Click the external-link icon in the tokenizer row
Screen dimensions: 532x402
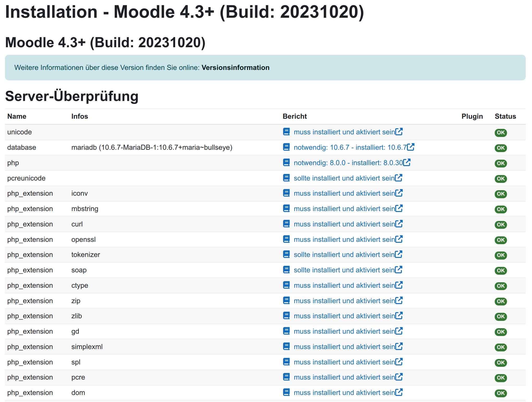pos(399,254)
